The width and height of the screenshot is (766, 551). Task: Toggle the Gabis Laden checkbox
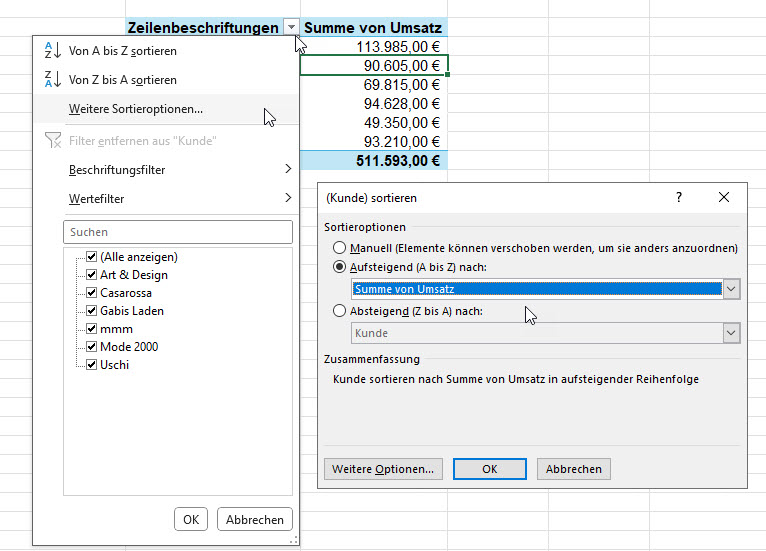[92, 311]
